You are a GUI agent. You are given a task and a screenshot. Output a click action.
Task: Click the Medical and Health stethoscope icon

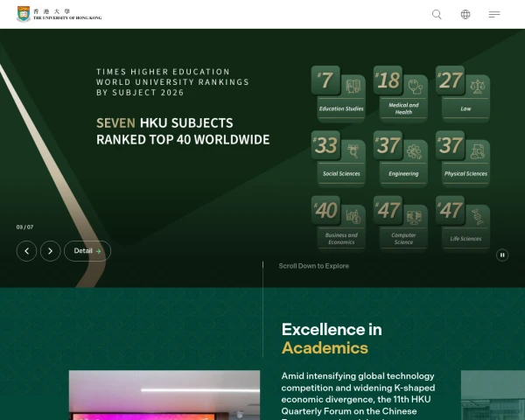click(415, 87)
